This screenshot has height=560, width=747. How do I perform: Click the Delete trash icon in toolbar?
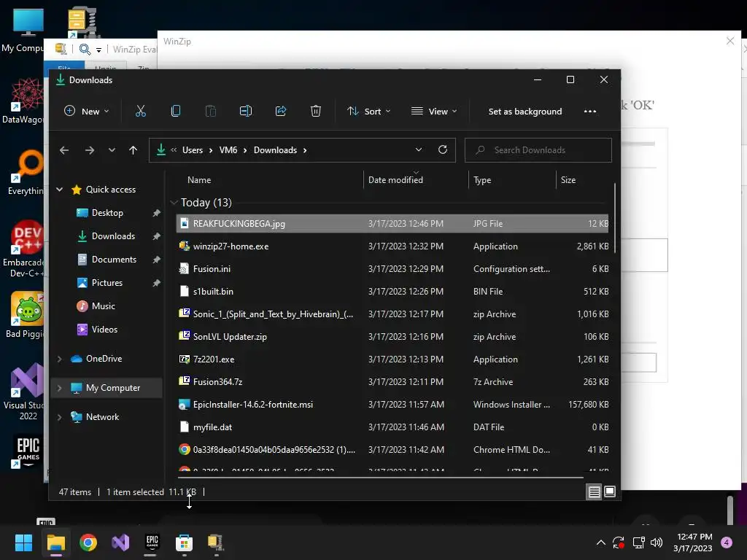point(315,112)
